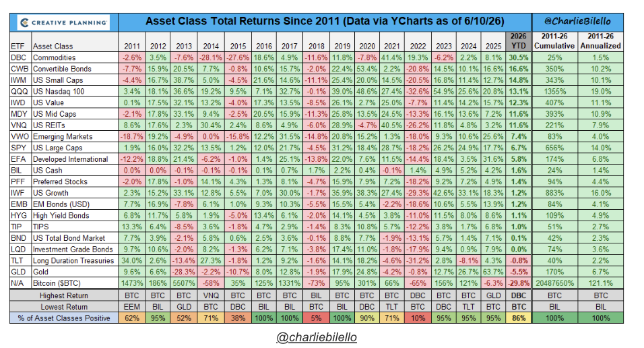Click the 2022 year column header
The height and width of the screenshot is (348, 644).
pos(417,46)
